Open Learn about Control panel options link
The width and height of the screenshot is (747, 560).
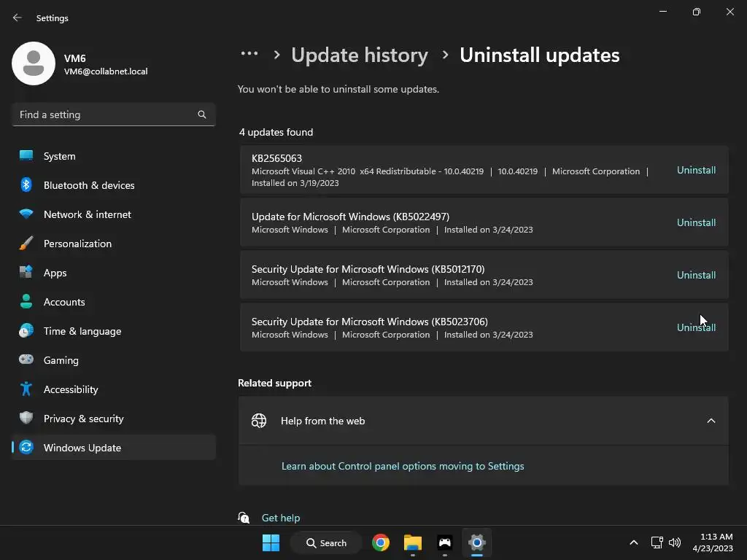coord(403,466)
